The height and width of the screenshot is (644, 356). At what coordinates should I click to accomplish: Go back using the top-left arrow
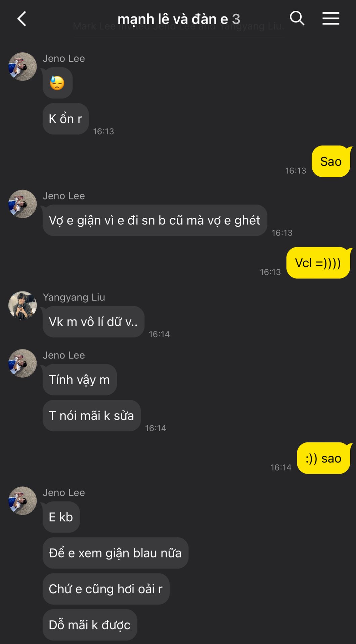click(22, 19)
